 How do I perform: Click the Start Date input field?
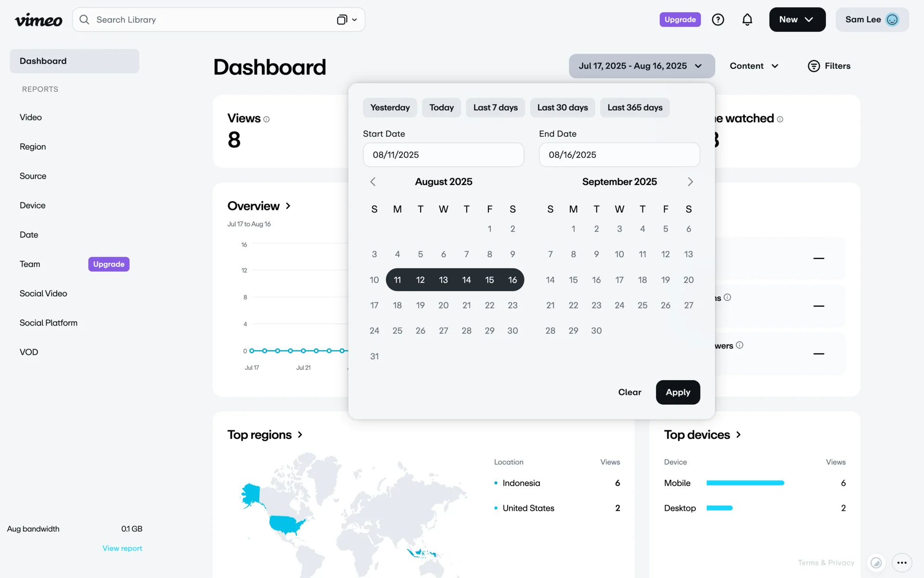tap(443, 155)
